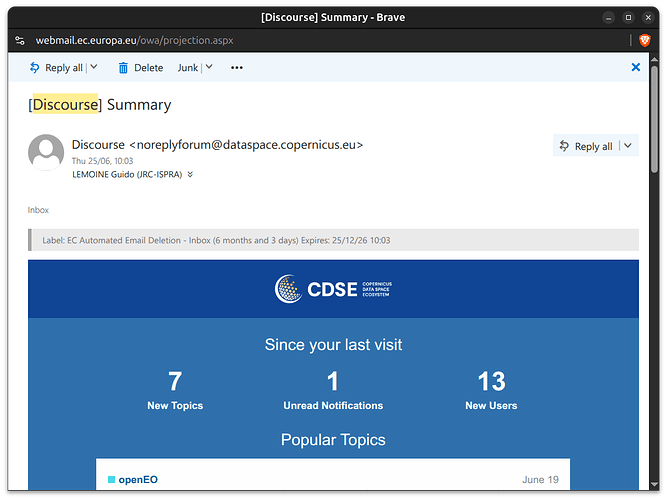Select Junk in the message toolbar

pyautogui.click(x=188, y=68)
